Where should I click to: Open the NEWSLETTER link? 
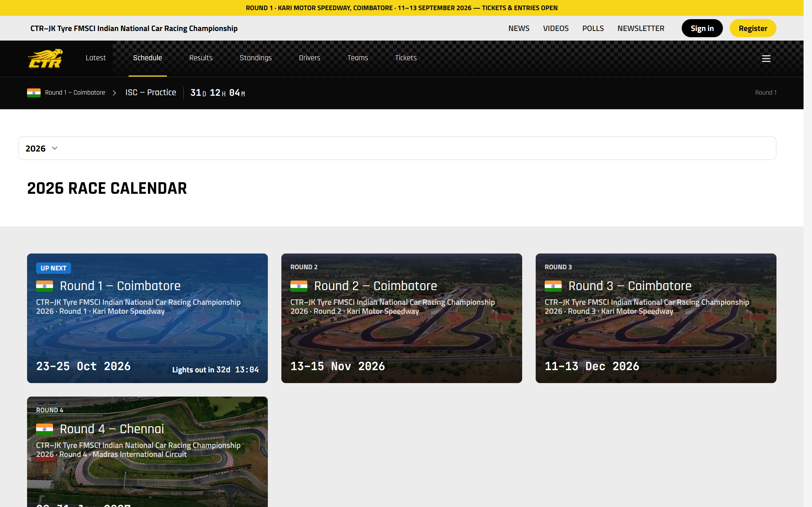[x=641, y=28]
